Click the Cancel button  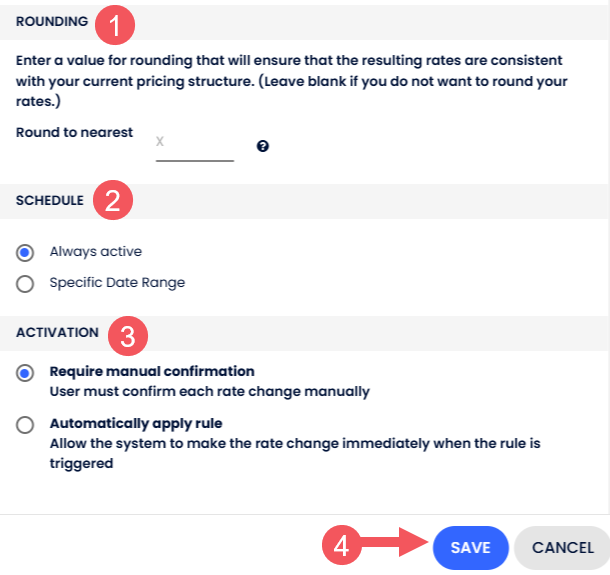tap(563, 548)
